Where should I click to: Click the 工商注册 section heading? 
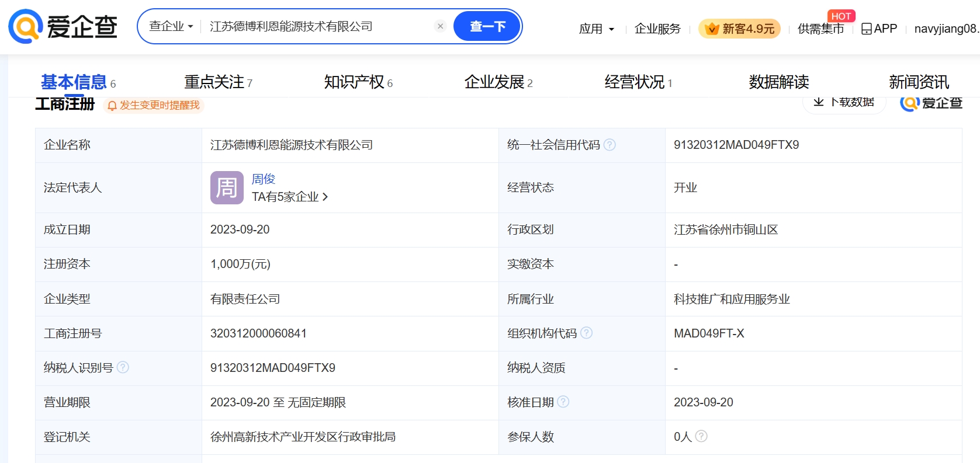click(x=64, y=104)
